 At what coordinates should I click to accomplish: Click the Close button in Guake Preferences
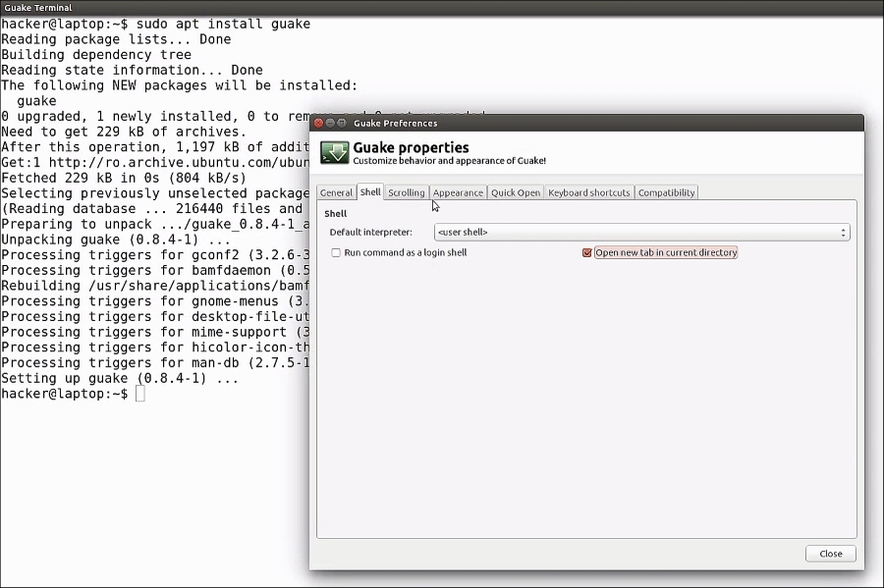[x=830, y=554]
